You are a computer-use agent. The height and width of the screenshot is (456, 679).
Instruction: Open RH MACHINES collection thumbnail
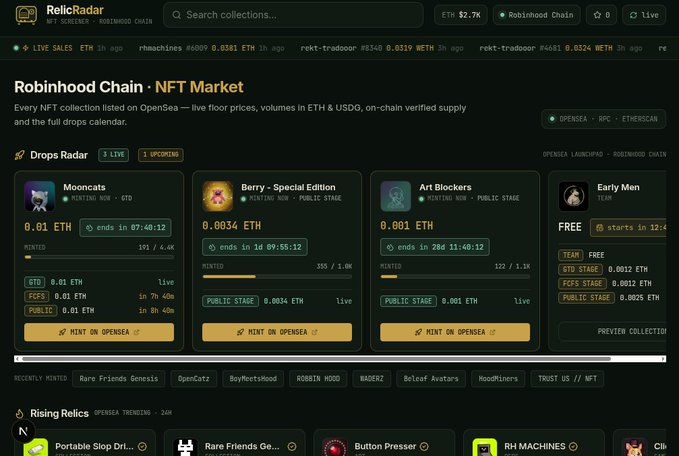tap(485, 447)
